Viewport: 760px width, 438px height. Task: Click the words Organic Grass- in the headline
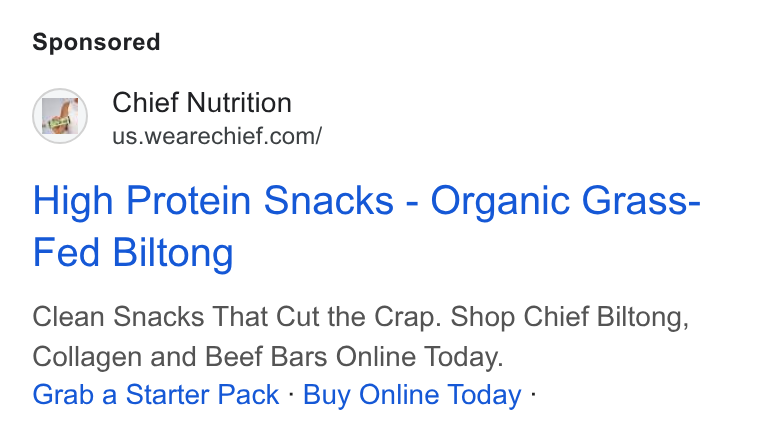tap(566, 201)
